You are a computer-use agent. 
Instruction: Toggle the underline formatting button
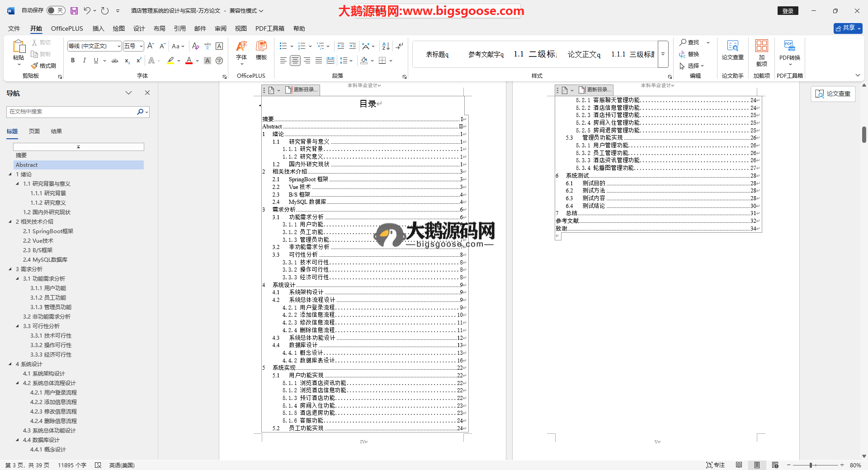tap(96, 61)
